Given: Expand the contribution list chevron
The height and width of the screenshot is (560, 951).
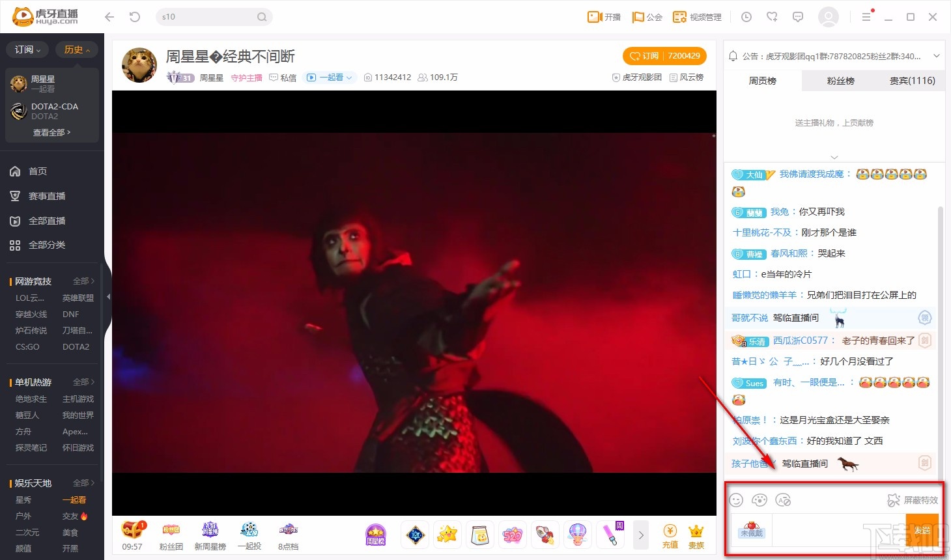Looking at the screenshot, I should pyautogui.click(x=834, y=157).
